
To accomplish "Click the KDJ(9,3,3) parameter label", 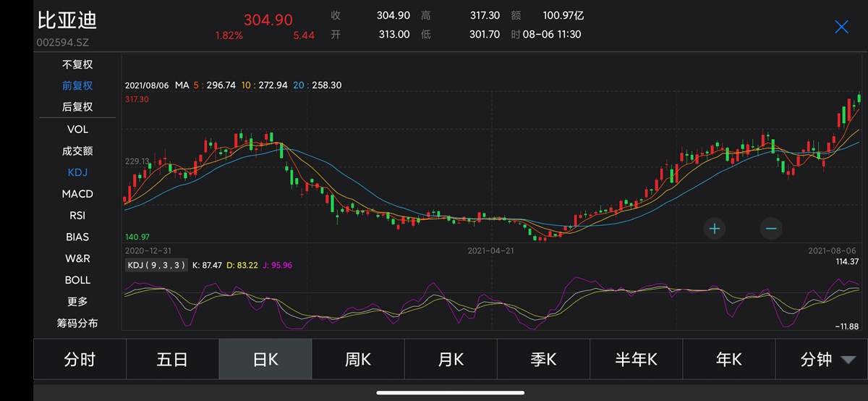I will 157,265.
